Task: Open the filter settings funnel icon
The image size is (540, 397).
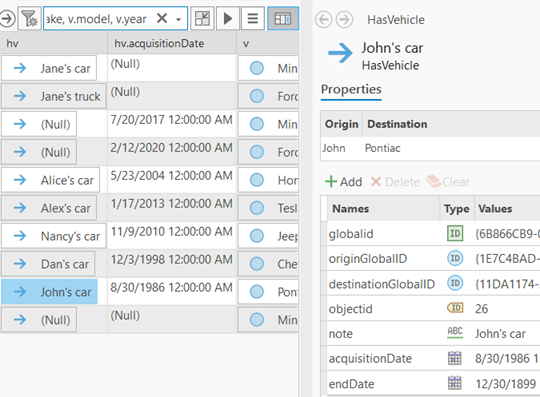Action: coord(29,18)
